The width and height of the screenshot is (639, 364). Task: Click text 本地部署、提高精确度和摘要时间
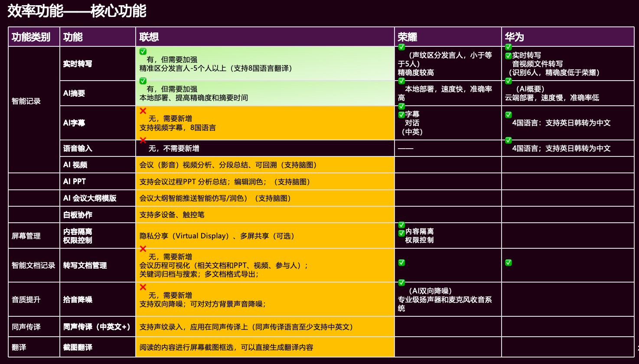tap(193, 98)
